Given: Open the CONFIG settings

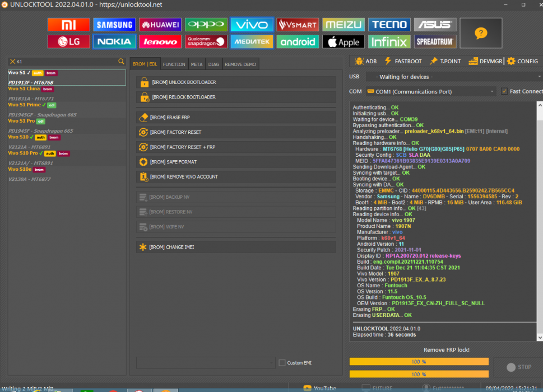Looking at the screenshot, I should [x=523, y=61].
